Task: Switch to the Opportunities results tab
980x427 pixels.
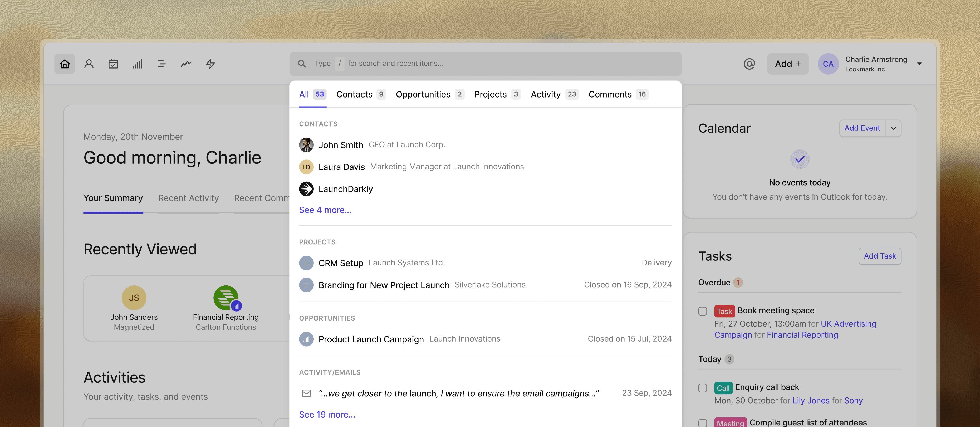Action: pyautogui.click(x=423, y=94)
